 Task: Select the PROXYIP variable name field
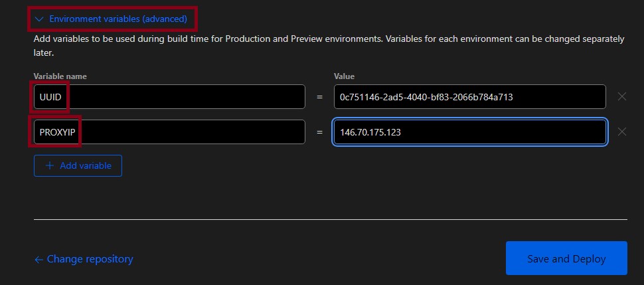169,132
